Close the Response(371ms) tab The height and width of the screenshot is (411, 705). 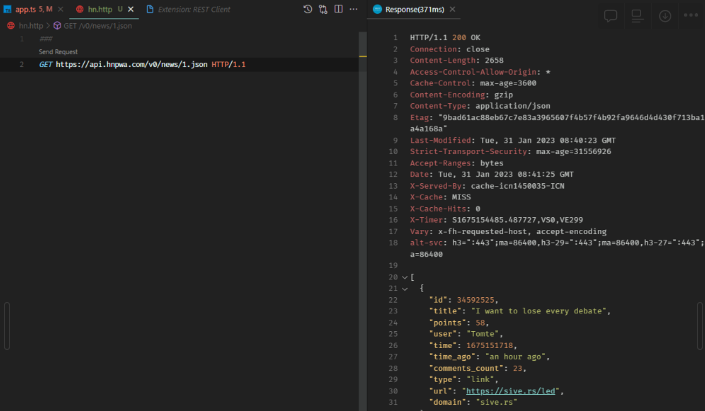click(452, 9)
